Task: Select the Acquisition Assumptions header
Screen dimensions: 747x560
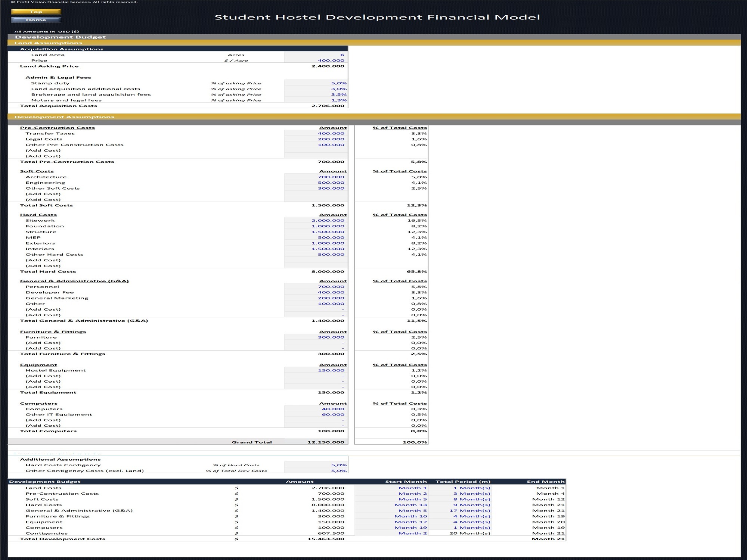Action: point(178,49)
